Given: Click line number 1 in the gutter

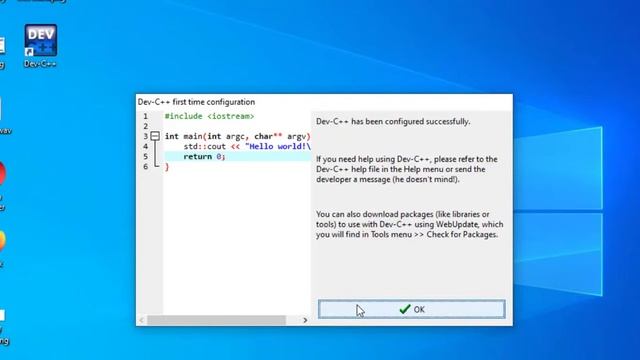Looking at the screenshot, I should pyautogui.click(x=145, y=116).
